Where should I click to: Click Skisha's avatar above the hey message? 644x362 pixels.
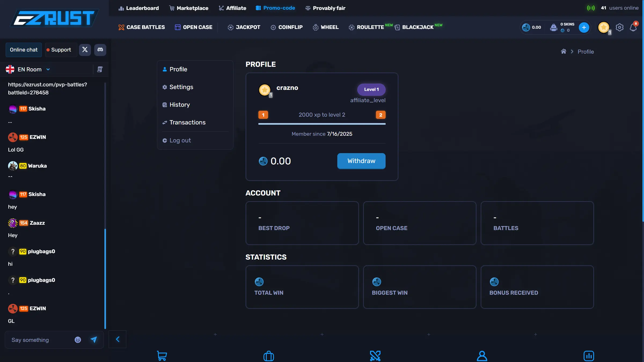pos(13,194)
